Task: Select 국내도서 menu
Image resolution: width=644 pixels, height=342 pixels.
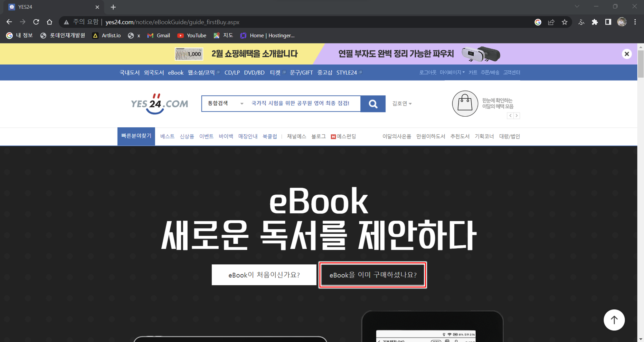Action: coord(129,73)
